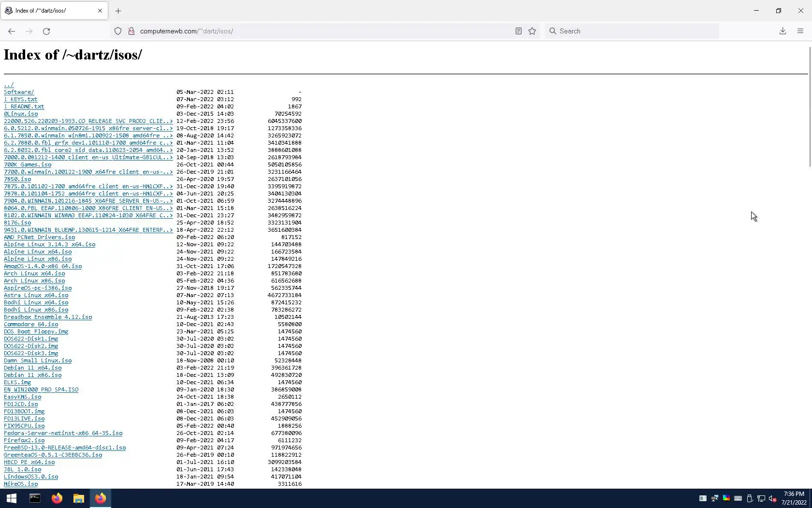
Task: Click the address bar URL
Action: point(187,31)
